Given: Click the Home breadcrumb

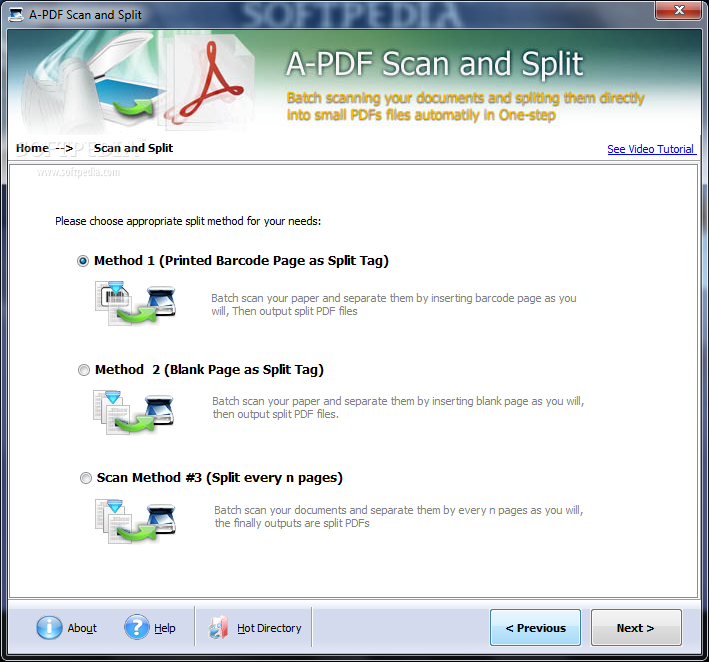Looking at the screenshot, I should click(32, 148).
